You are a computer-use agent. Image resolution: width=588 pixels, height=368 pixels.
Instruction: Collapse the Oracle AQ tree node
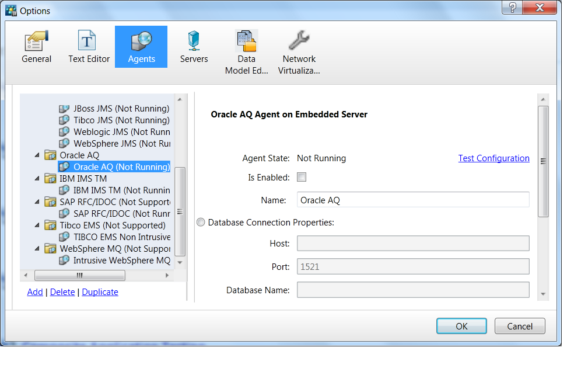click(x=38, y=155)
